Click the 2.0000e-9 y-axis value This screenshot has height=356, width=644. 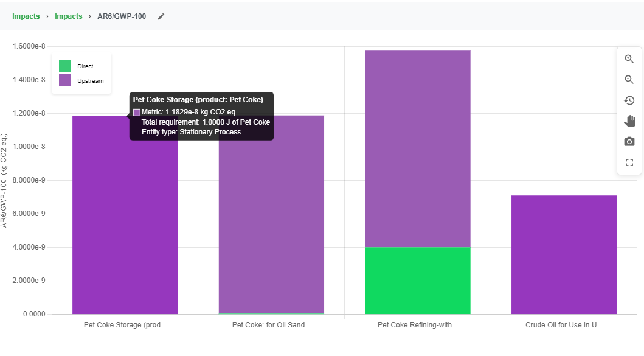pos(29,281)
